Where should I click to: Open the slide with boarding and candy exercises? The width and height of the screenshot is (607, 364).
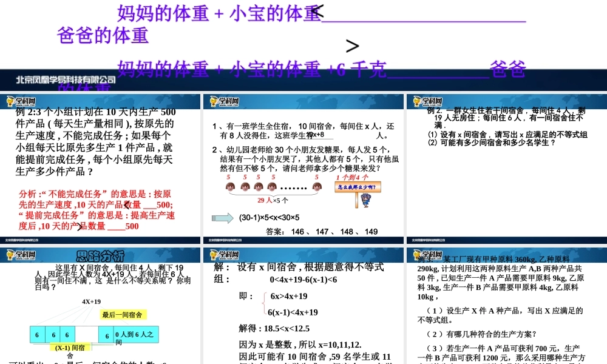(x=303, y=169)
